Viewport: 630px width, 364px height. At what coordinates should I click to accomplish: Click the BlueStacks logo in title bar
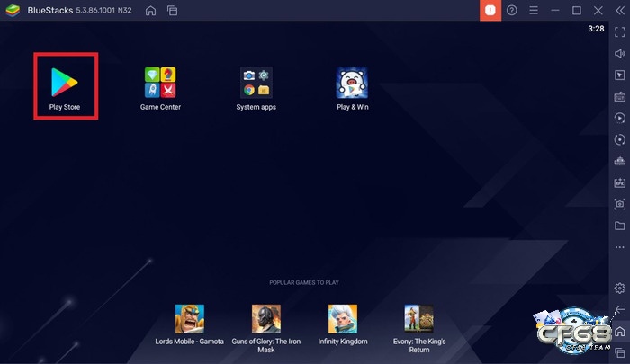click(13, 11)
